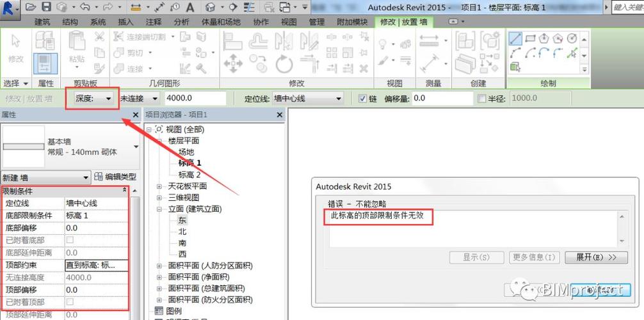Viewport: 644px width, 320px height.
Task: Open the 深度 depth/height dropdown
Action: pos(93,98)
